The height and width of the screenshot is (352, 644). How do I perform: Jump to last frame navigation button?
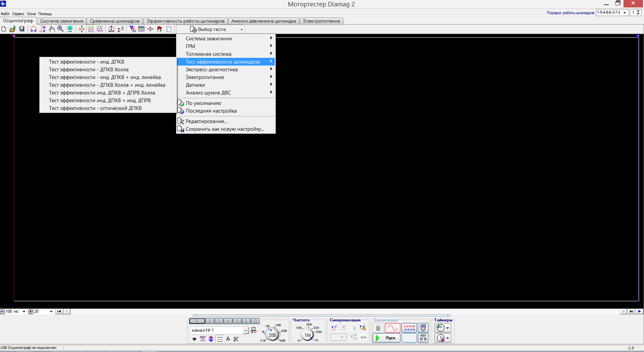tap(631, 311)
